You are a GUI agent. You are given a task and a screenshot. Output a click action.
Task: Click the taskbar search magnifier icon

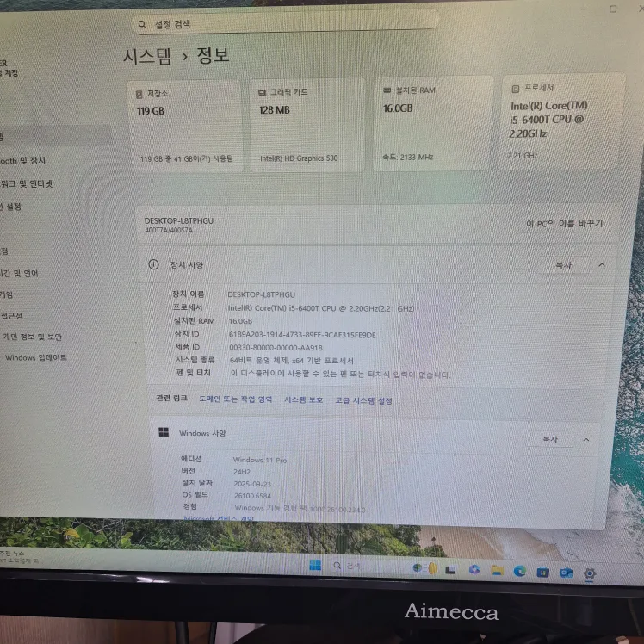coord(337,566)
